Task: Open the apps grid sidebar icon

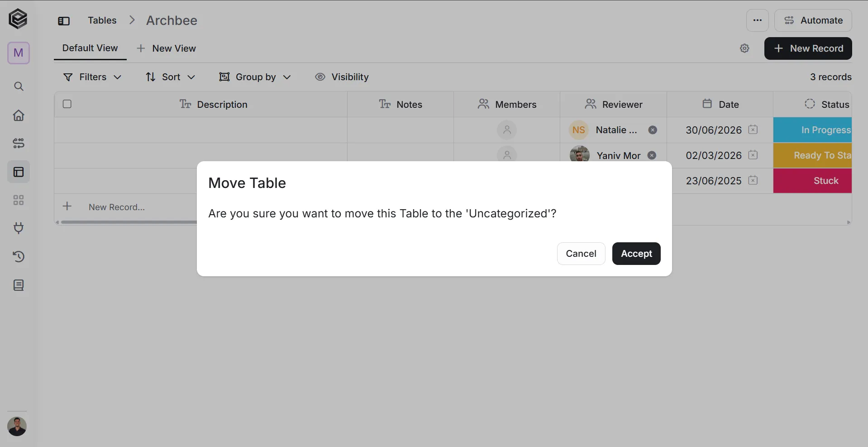Action: tap(19, 200)
